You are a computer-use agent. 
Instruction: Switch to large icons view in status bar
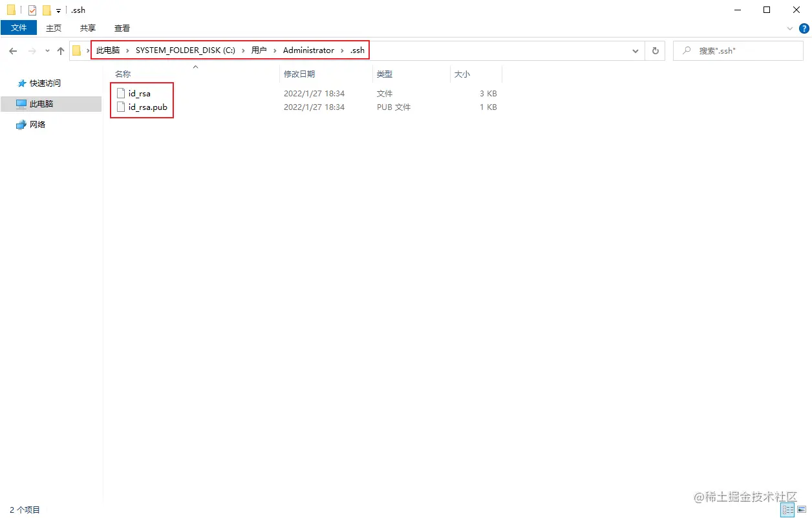click(802, 510)
